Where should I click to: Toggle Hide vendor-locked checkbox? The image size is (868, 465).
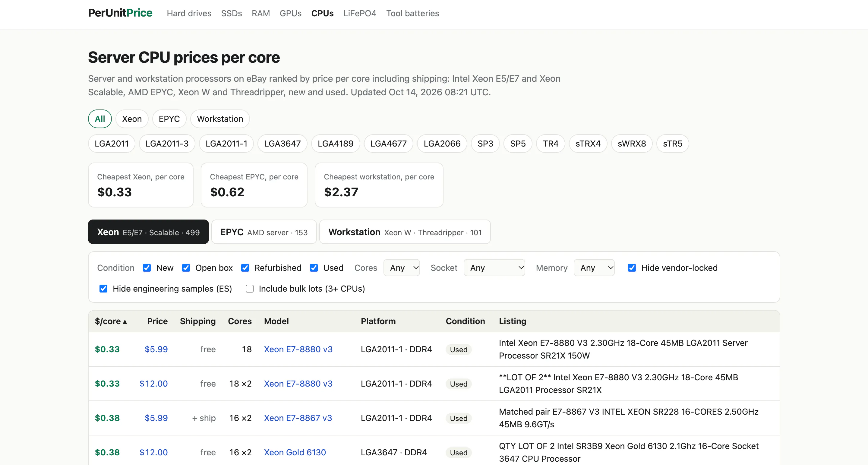click(632, 268)
